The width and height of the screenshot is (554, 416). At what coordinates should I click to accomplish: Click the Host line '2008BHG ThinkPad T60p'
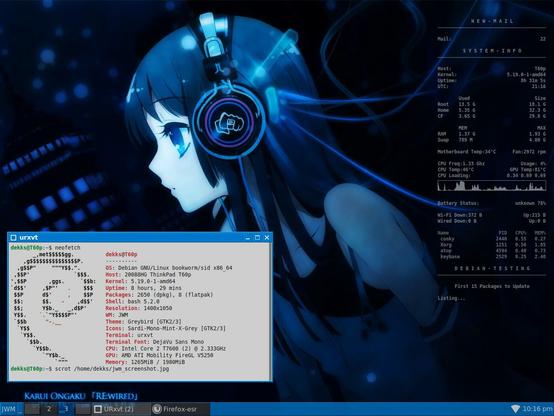[x=148, y=275]
